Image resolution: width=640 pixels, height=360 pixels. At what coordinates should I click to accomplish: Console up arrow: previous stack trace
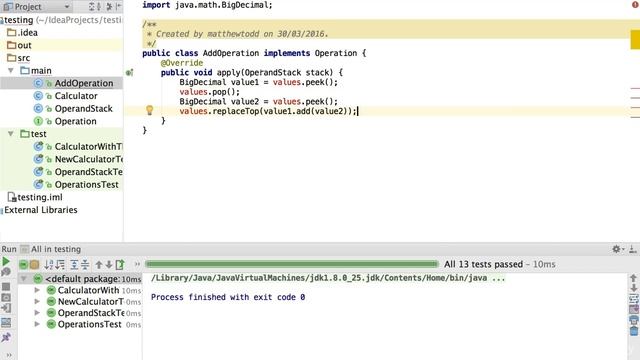633,278
